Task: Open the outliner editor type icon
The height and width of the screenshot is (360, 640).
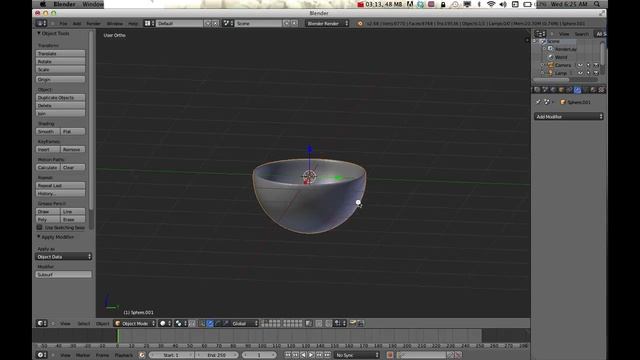Action: 540,34
